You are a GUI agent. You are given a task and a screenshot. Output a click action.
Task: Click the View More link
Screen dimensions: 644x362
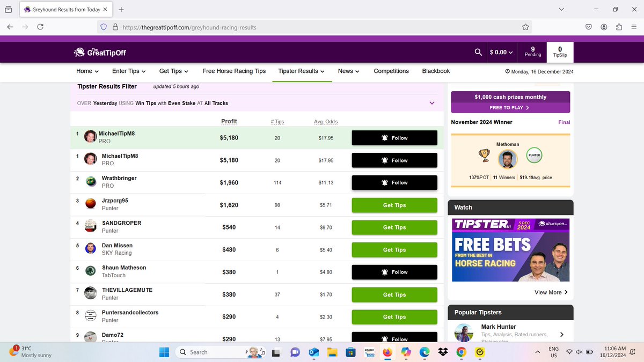[551, 292]
